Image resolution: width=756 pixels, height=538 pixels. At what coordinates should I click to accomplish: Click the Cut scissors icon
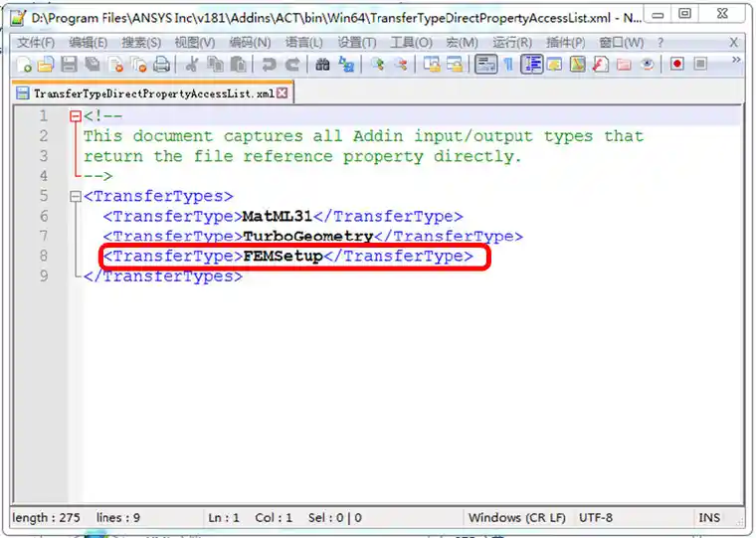point(192,64)
